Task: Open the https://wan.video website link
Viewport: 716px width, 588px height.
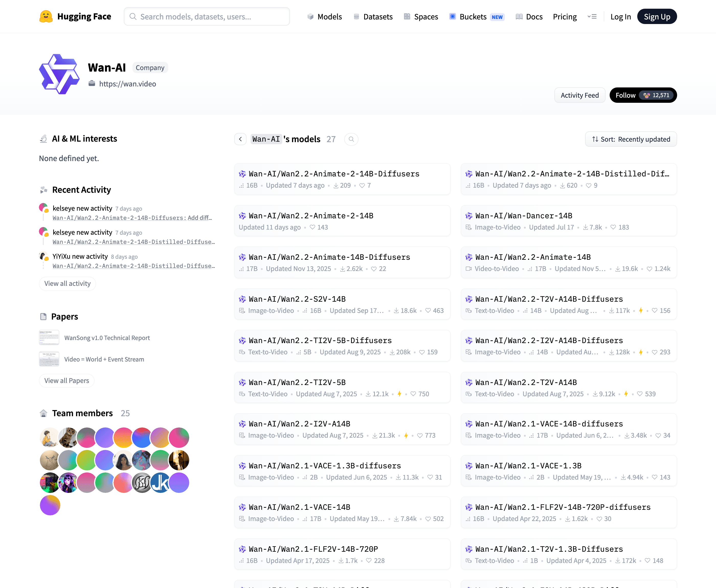Action: (x=128, y=84)
